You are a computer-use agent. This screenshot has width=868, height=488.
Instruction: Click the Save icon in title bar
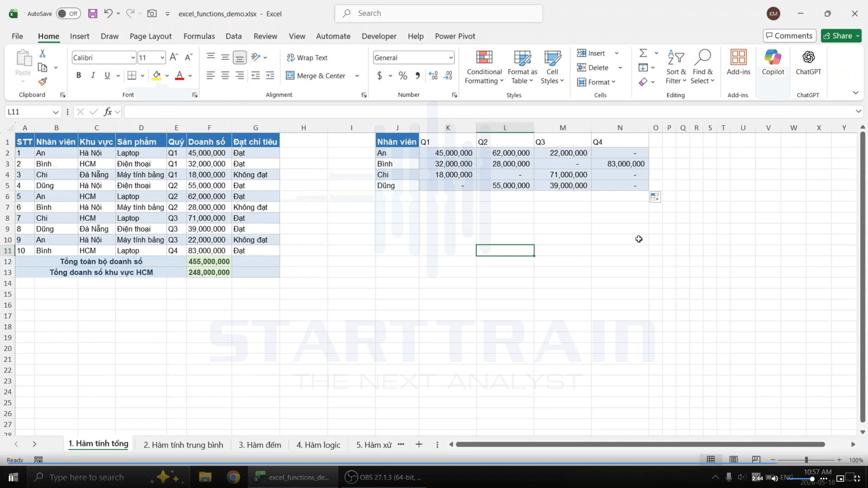93,14
